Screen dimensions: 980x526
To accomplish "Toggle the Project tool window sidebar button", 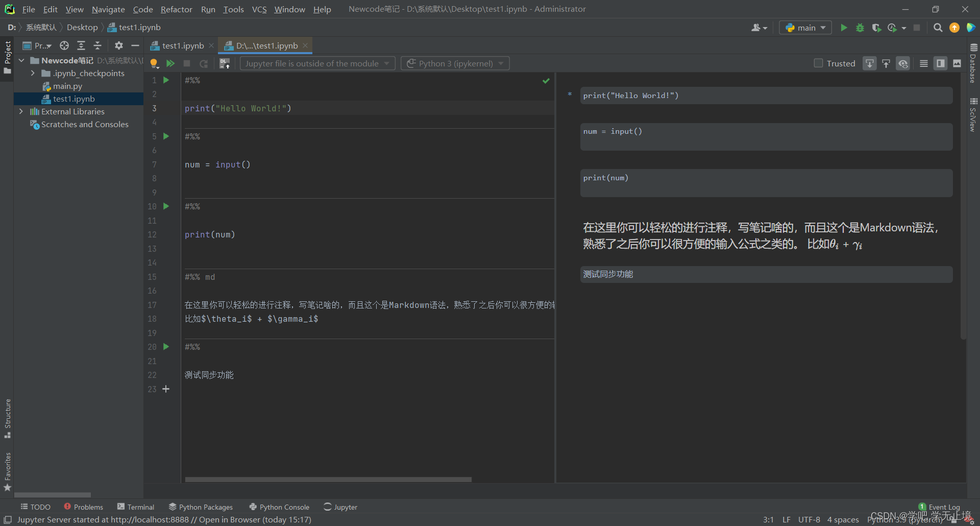I will (7, 57).
